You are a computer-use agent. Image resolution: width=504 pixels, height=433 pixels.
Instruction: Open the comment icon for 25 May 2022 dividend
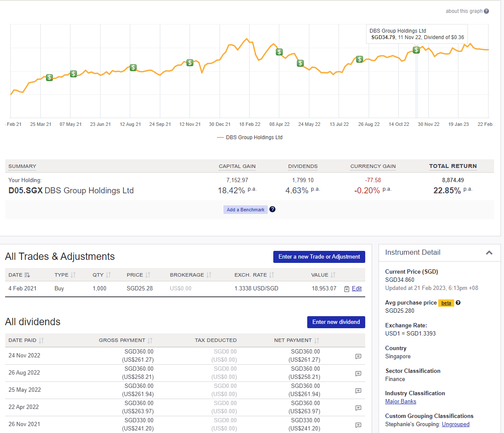coord(358,390)
